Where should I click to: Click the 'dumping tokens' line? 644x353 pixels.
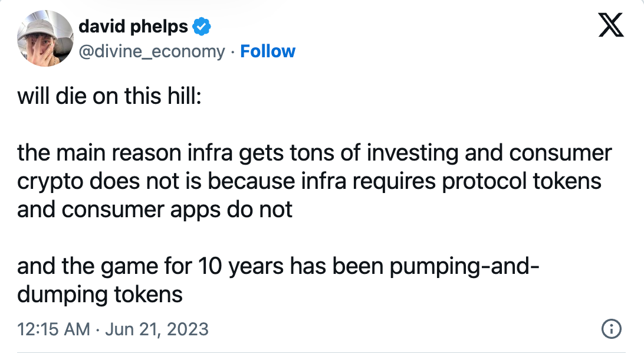click(100, 294)
